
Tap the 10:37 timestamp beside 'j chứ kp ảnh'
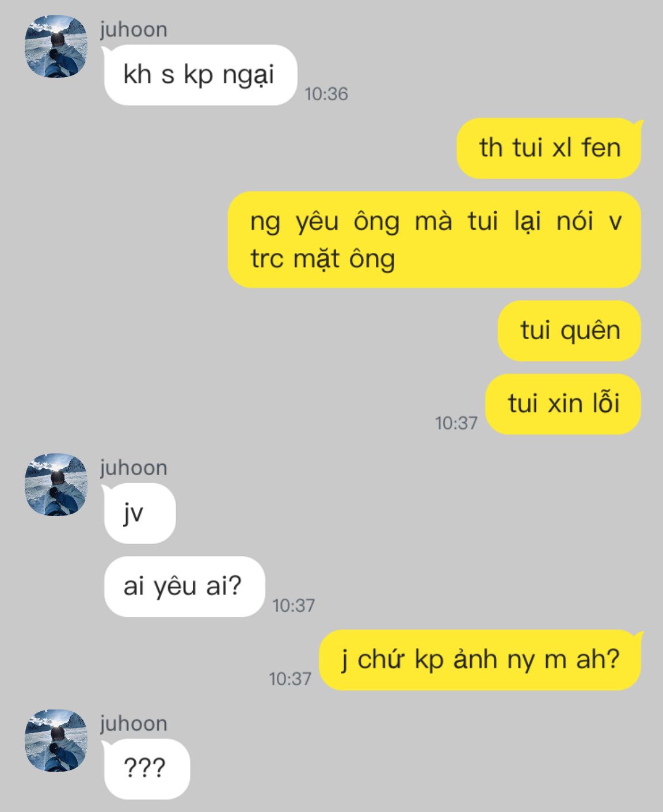(290, 678)
